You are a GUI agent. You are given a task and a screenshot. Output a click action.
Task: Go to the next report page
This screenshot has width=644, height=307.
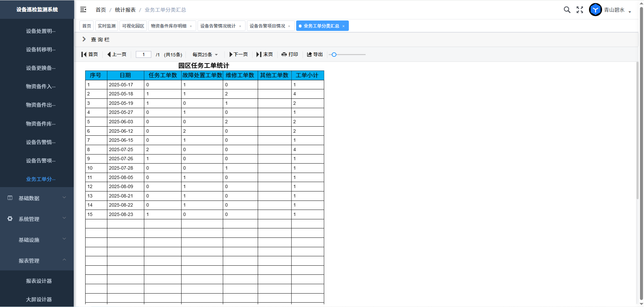tap(238, 54)
